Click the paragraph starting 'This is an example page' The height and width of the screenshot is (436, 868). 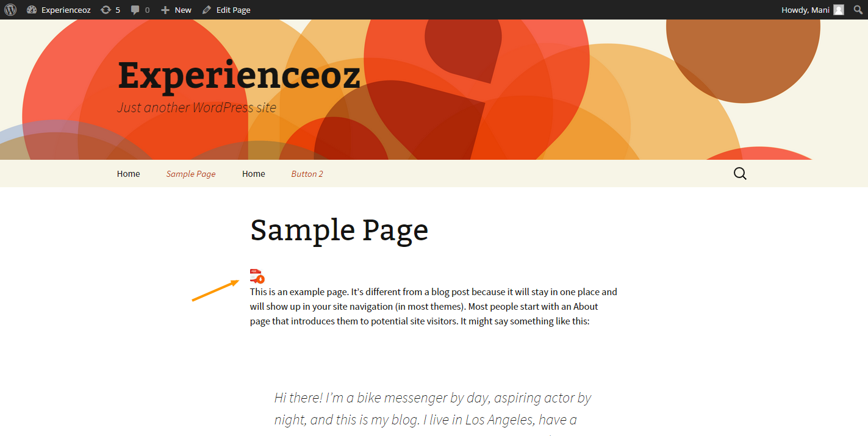point(433,306)
